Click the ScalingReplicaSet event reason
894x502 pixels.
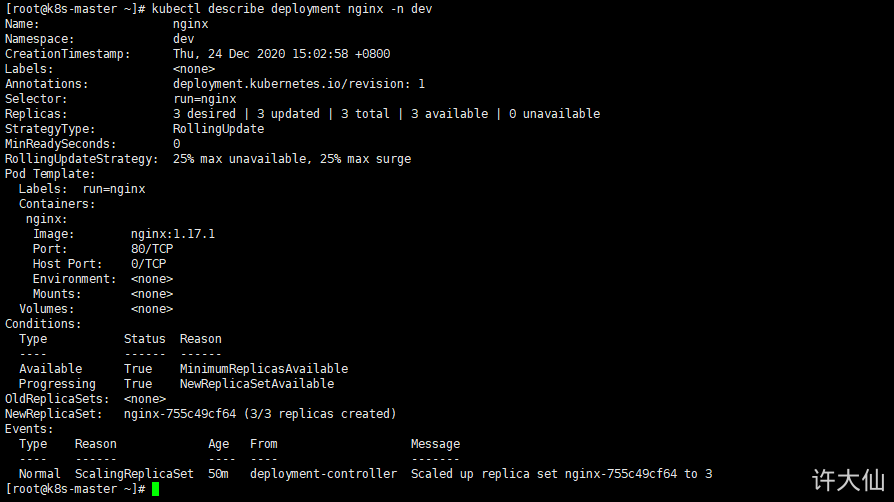134,473
